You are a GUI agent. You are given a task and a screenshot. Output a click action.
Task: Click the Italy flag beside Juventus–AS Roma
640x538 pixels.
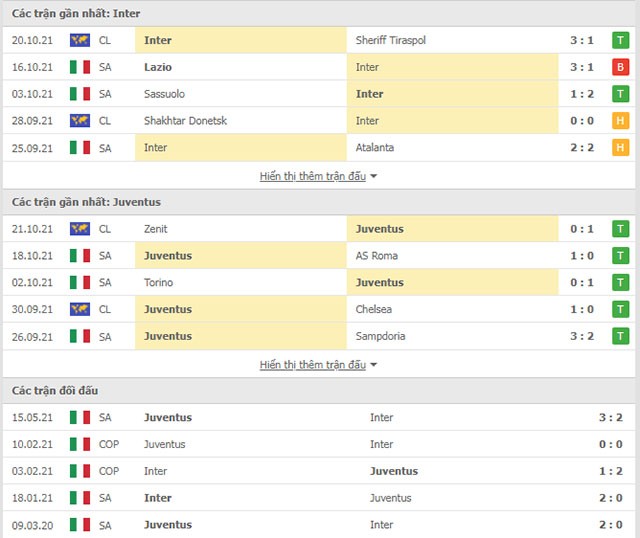pyautogui.click(x=79, y=256)
